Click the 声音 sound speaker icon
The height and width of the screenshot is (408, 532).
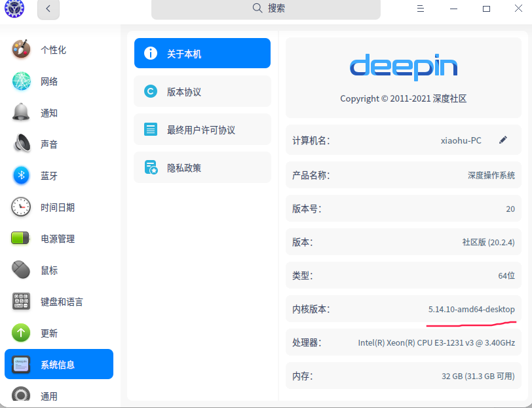point(21,144)
